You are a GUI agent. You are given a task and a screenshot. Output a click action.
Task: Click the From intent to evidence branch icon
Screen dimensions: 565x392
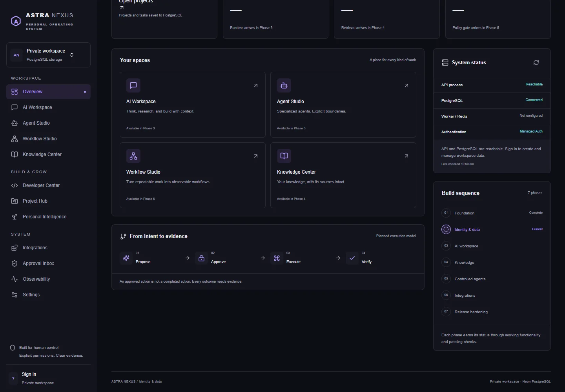tap(123, 236)
